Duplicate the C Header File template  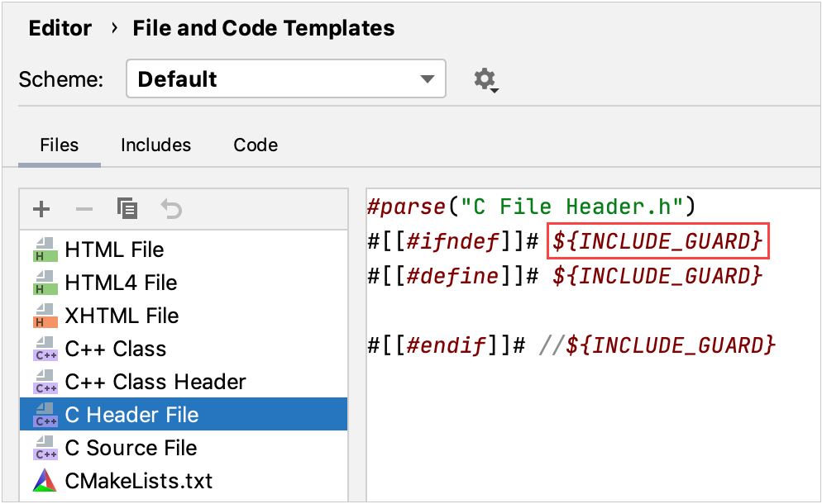coord(127,208)
